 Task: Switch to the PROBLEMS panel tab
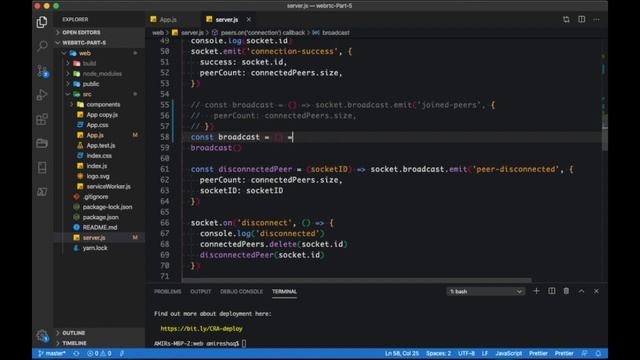[167, 291]
